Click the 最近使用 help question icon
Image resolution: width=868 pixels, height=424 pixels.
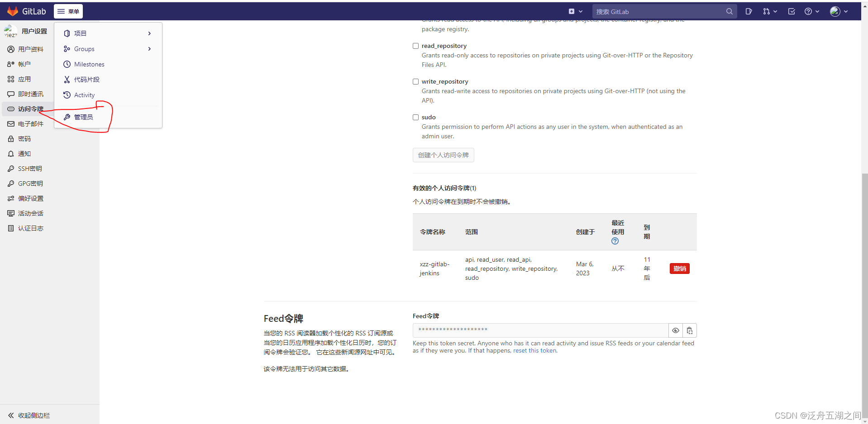(x=615, y=241)
